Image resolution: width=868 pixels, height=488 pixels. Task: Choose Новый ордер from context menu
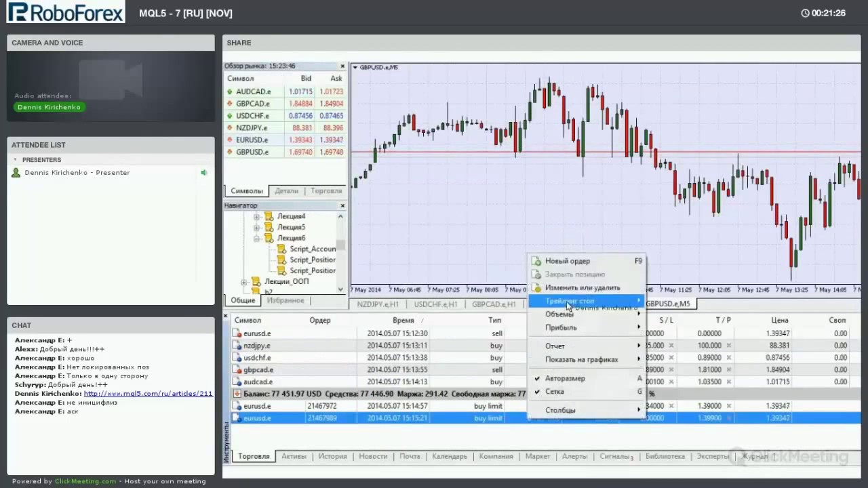[587, 261]
